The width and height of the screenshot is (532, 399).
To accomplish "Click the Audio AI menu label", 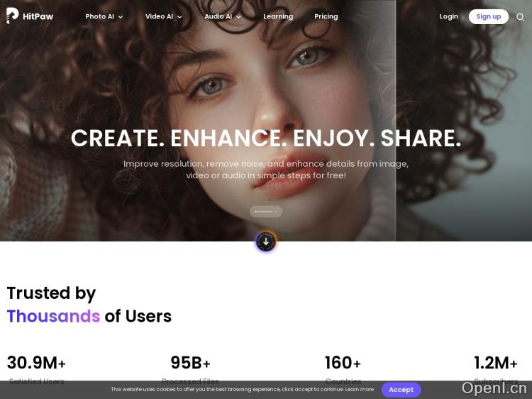I will coord(218,16).
